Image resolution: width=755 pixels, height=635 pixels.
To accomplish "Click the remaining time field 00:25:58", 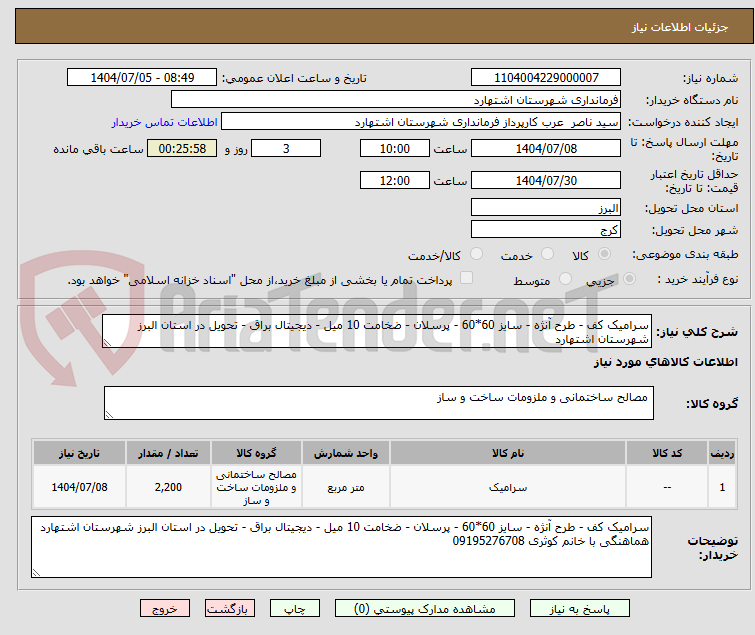I will (x=181, y=149).
